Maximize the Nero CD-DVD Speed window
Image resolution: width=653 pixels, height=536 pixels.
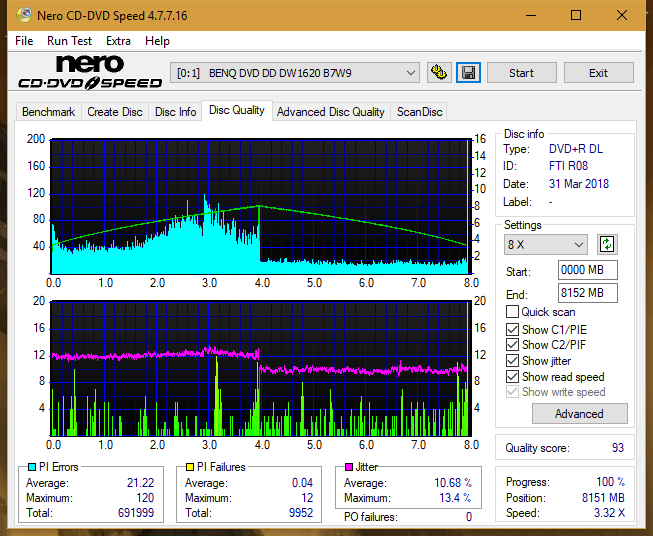click(x=576, y=16)
